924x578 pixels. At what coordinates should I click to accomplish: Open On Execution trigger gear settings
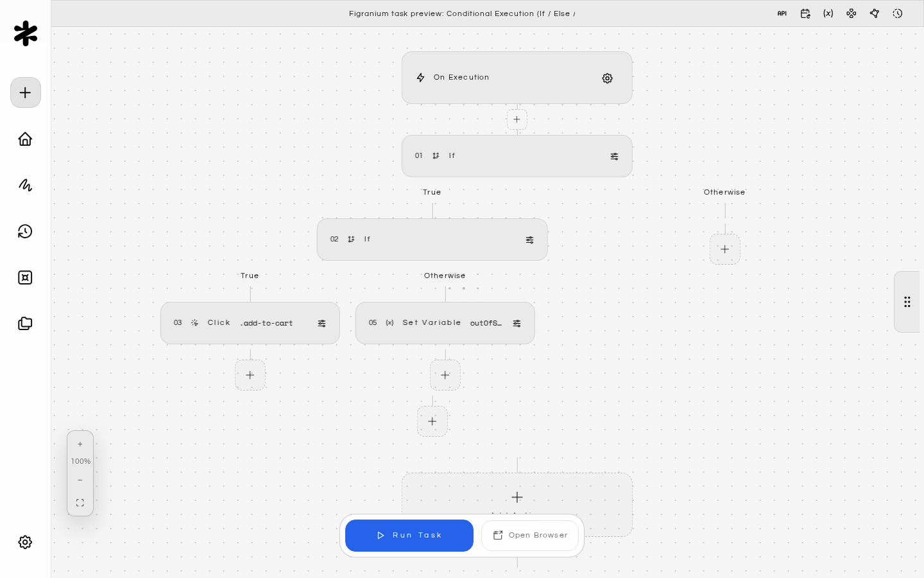tap(607, 78)
